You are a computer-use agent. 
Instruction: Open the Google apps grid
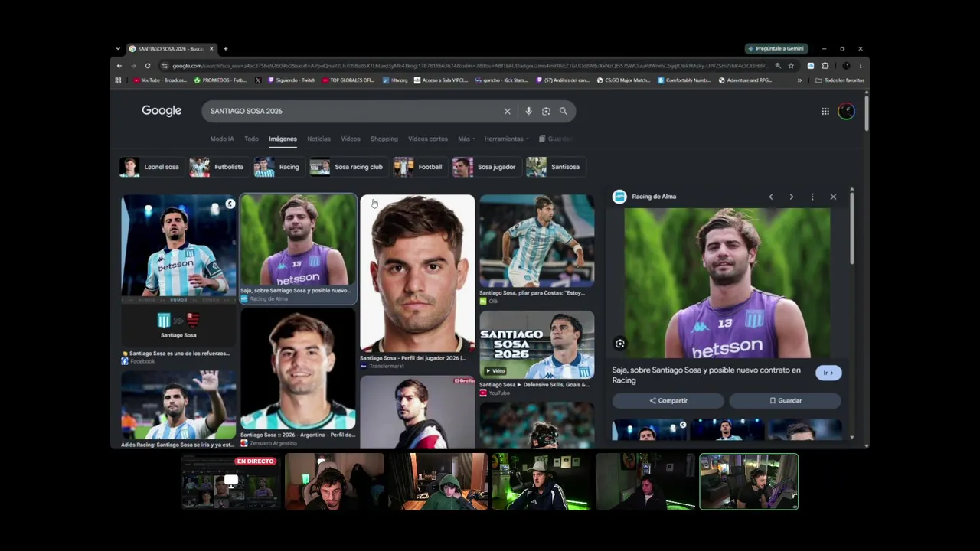tap(825, 111)
